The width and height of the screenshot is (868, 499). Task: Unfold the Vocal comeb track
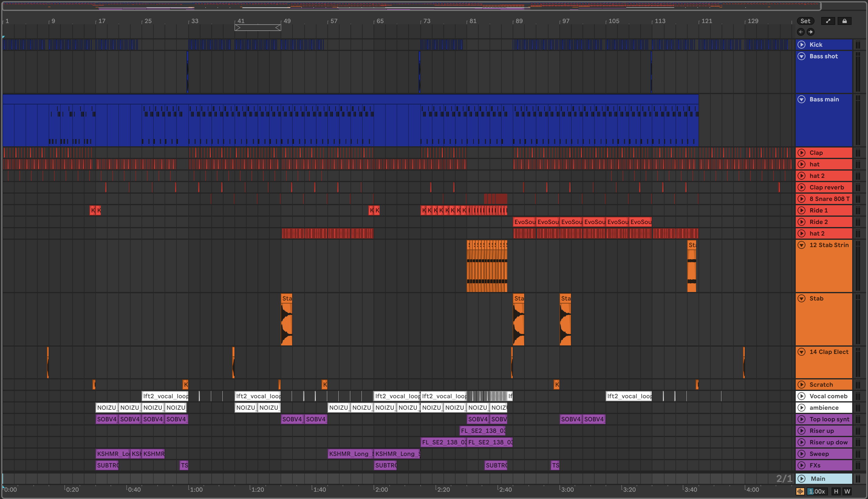[801, 396]
